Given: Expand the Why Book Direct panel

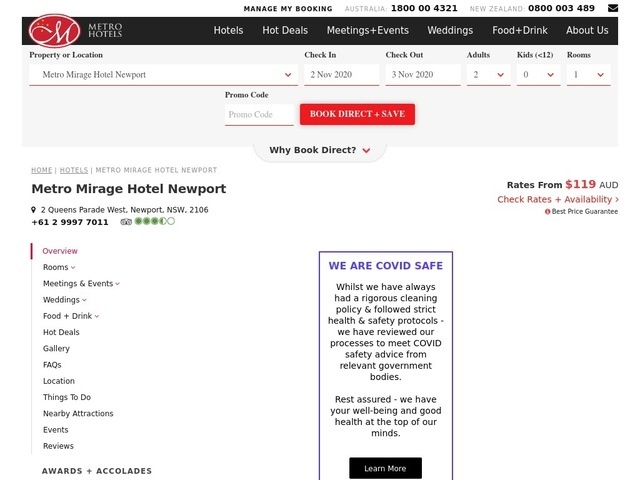Looking at the screenshot, I should [320, 150].
